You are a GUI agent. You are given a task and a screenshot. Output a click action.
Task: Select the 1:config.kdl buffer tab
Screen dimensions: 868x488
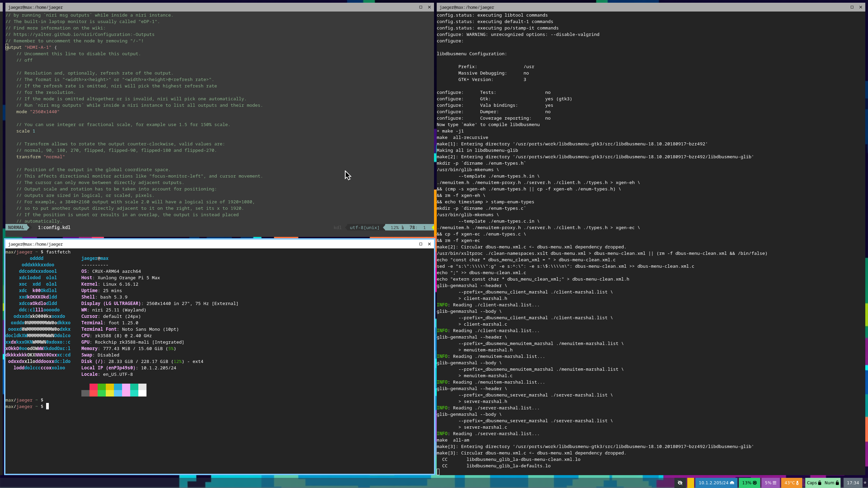(54, 227)
